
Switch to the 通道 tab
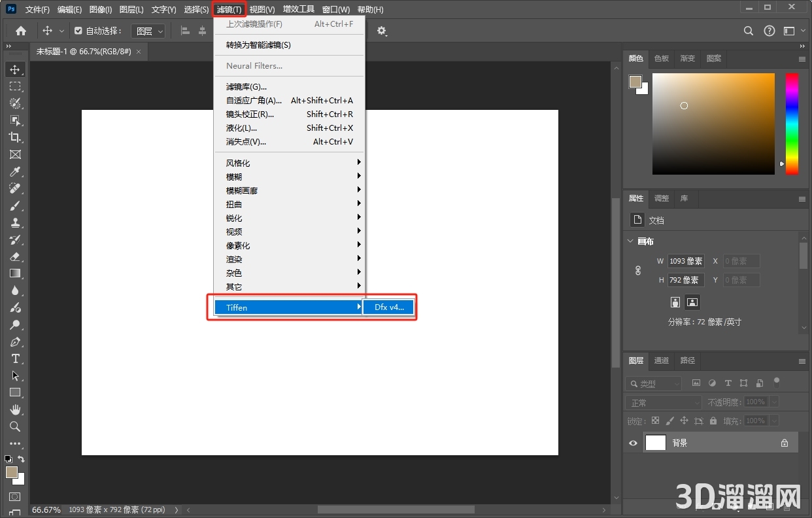[662, 360]
